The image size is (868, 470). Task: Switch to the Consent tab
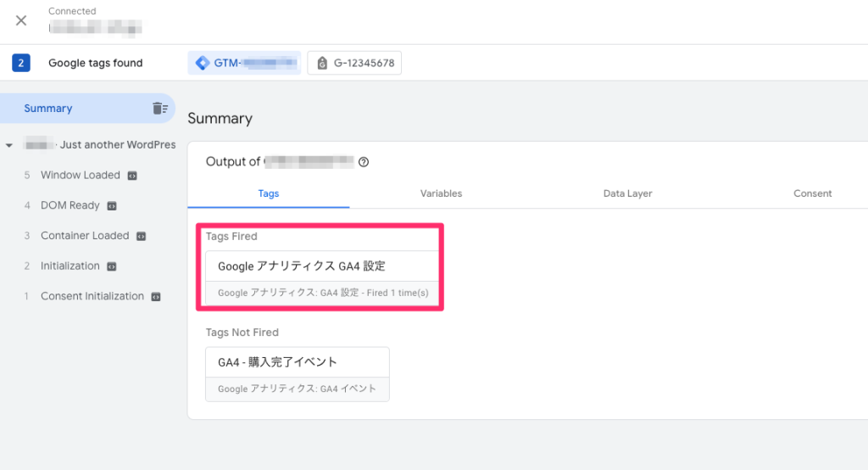(813, 193)
